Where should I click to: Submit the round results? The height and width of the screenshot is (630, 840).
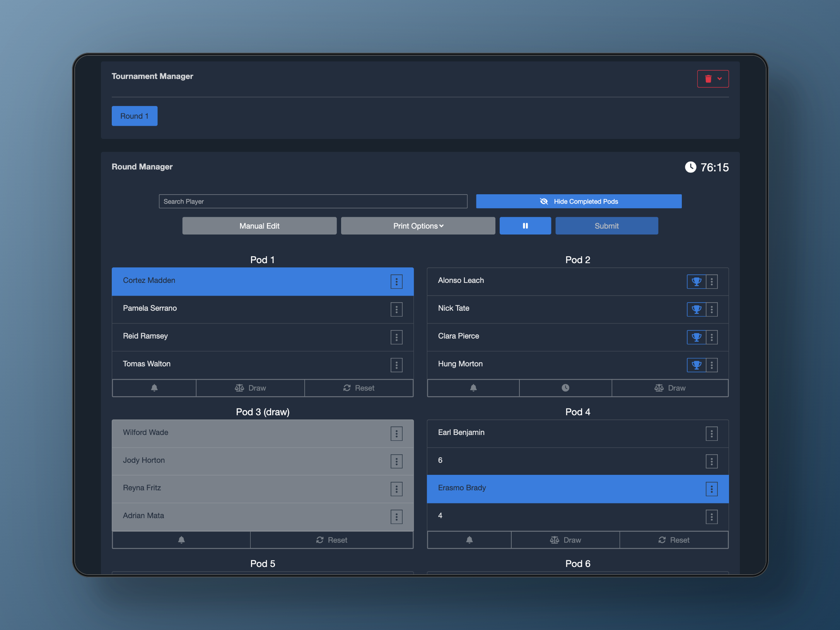tap(606, 226)
